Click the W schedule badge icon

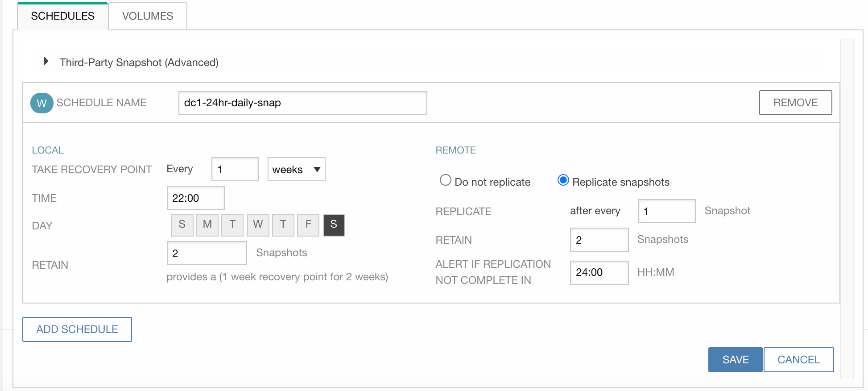point(41,103)
